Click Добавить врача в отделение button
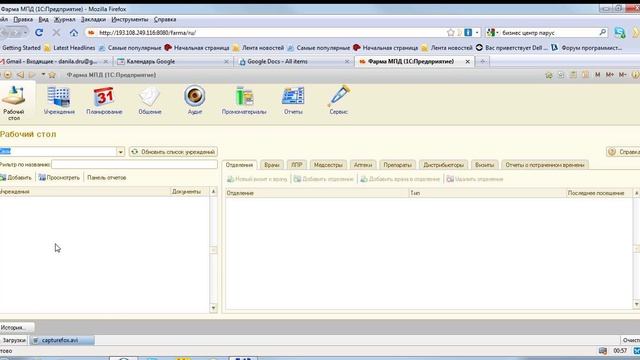This screenshot has height=360, width=640. [400, 179]
